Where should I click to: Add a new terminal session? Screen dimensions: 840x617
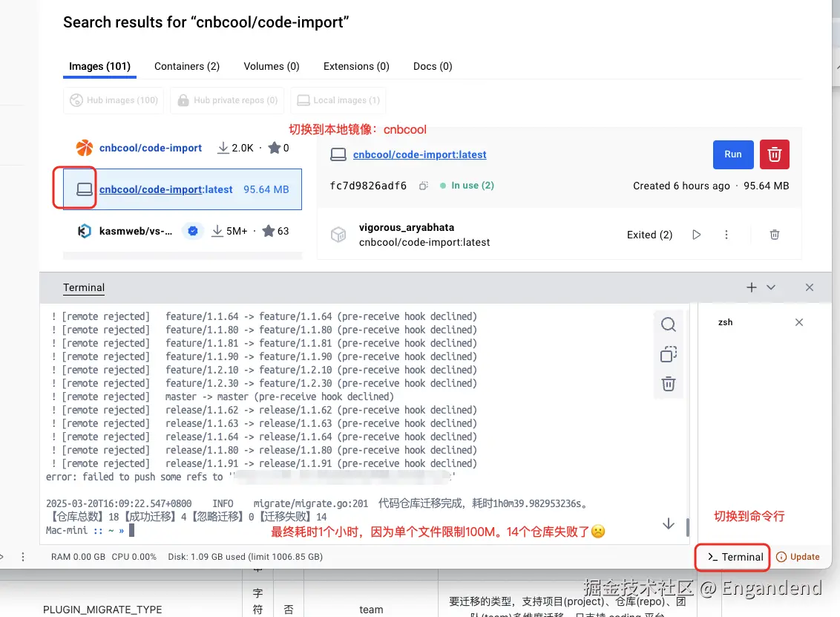[752, 287]
